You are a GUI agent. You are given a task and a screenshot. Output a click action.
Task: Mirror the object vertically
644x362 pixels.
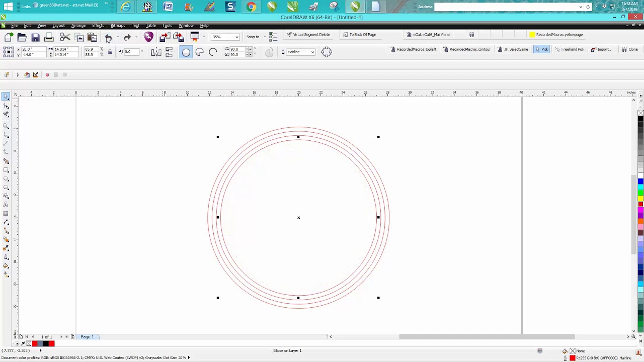point(170,52)
